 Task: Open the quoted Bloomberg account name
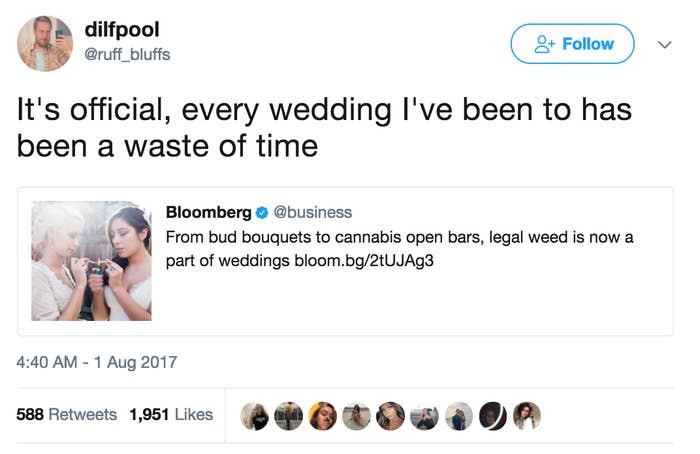click(x=208, y=212)
